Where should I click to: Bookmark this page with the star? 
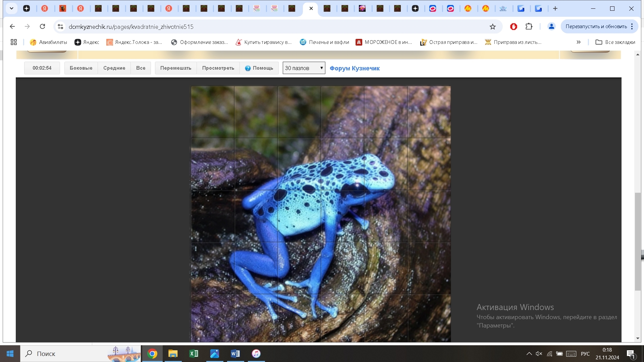coord(492,26)
